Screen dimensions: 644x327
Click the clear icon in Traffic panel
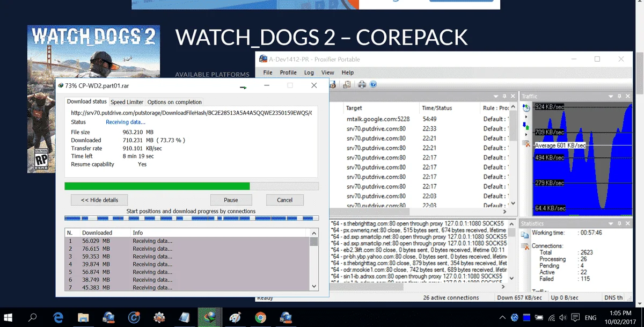click(x=526, y=144)
